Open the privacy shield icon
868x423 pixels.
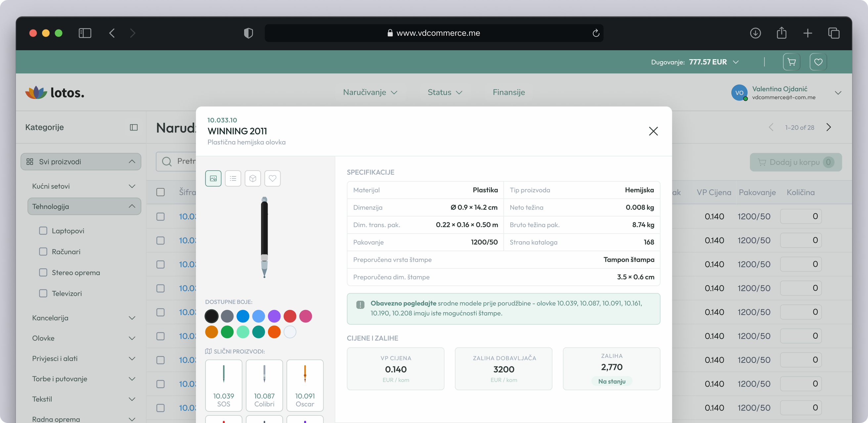click(x=248, y=33)
